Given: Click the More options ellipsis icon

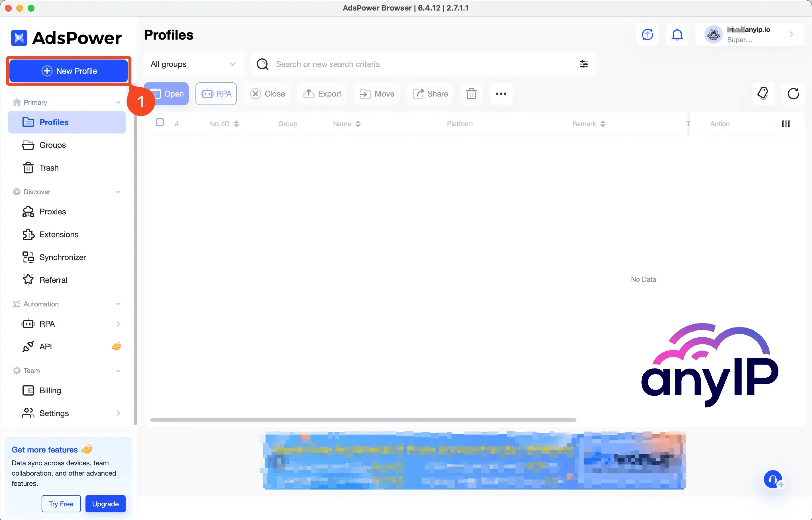Looking at the screenshot, I should point(501,93).
